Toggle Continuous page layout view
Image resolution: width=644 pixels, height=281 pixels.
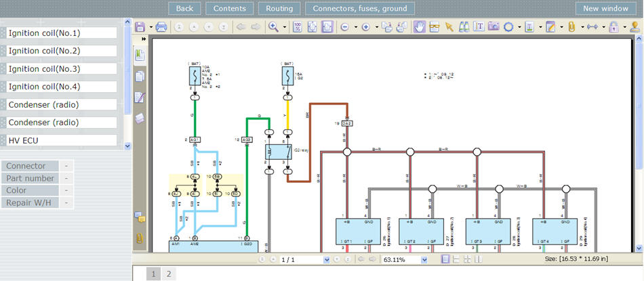click(456, 259)
